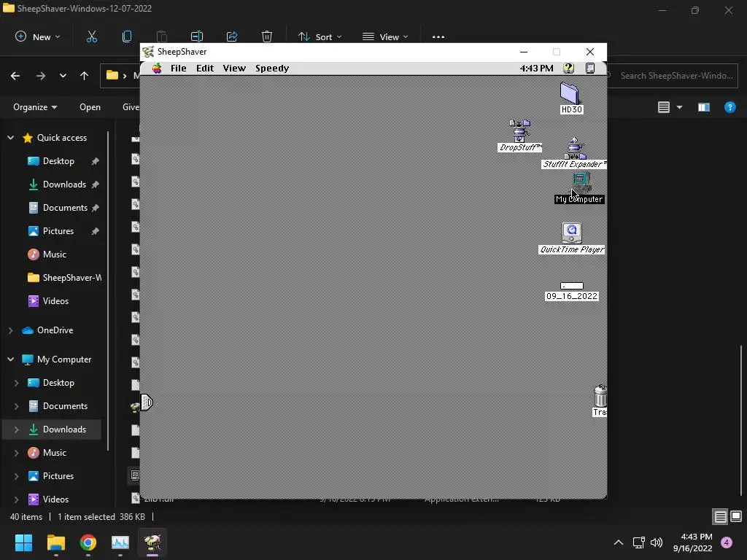This screenshot has height=560, width=747.
Task: Switch to large thumbnails view in status bar
Action: point(736,517)
